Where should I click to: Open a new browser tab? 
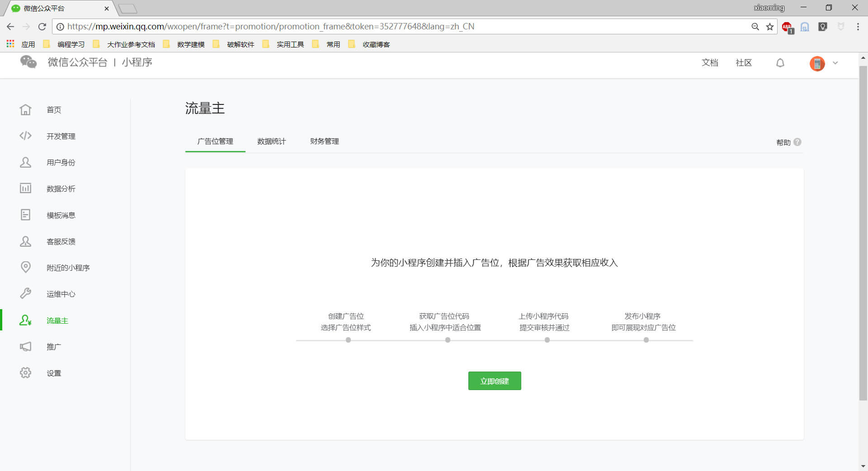(128, 9)
